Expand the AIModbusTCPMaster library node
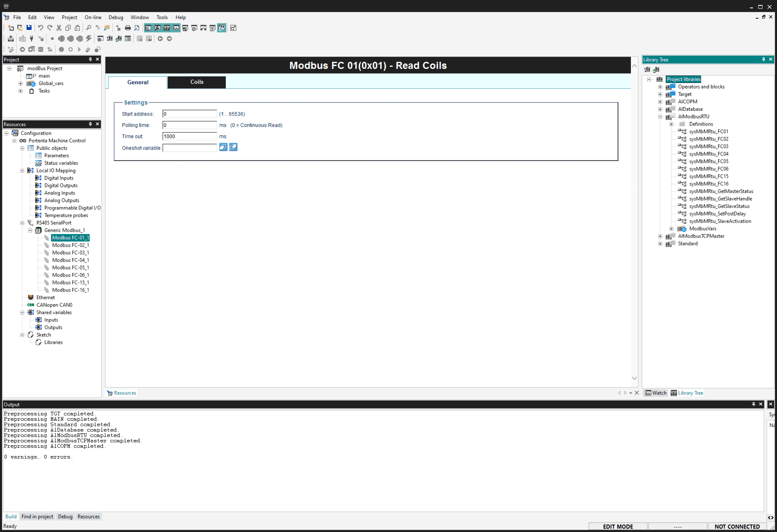 660,236
